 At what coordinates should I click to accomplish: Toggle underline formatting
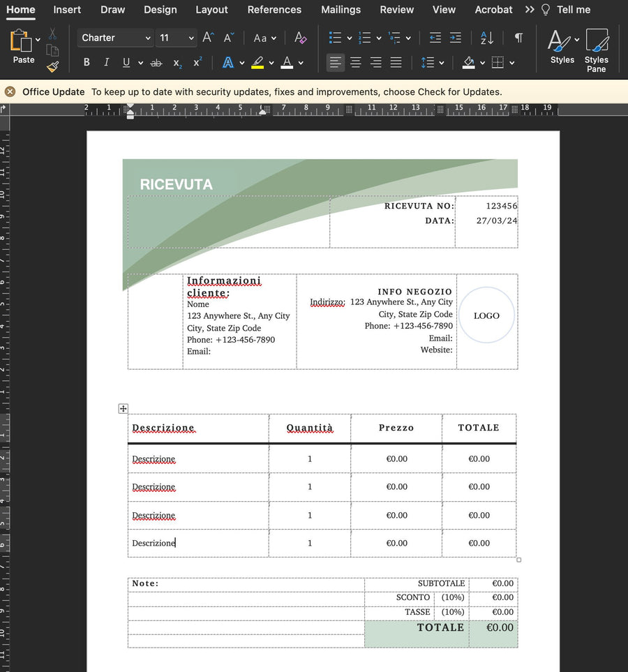click(x=126, y=63)
